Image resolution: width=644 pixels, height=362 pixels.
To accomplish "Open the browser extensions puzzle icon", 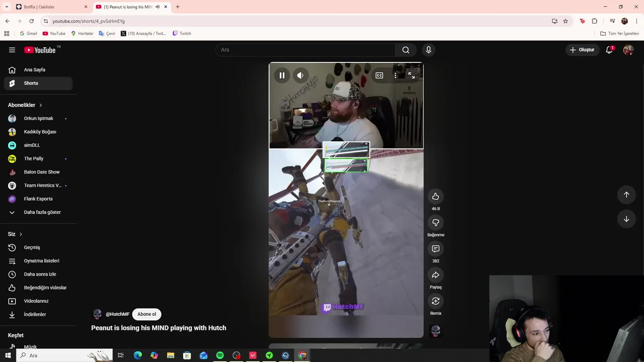I will click(x=595, y=21).
